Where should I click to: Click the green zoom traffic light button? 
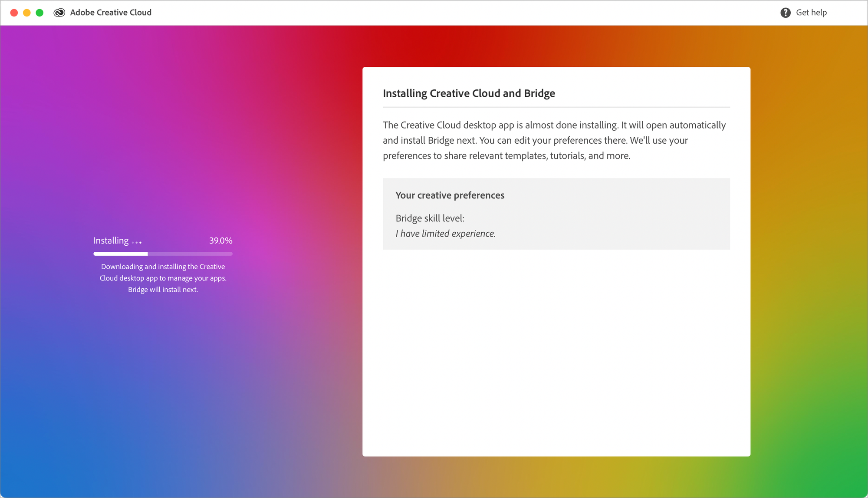pos(39,13)
